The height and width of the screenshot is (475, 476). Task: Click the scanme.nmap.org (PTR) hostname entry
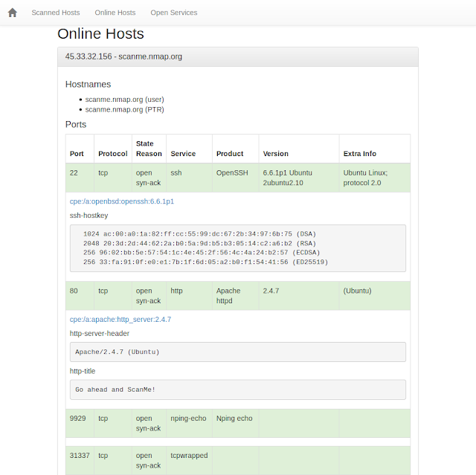coord(124,109)
